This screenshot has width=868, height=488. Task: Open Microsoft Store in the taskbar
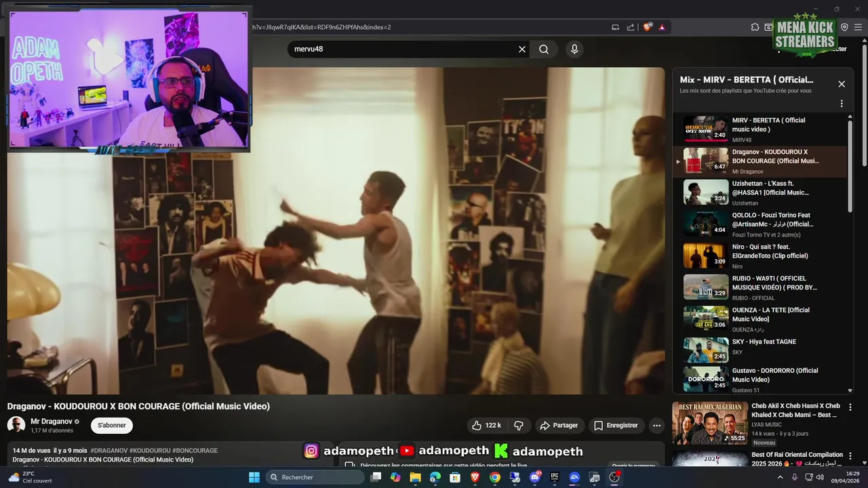click(x=455, y=477)
